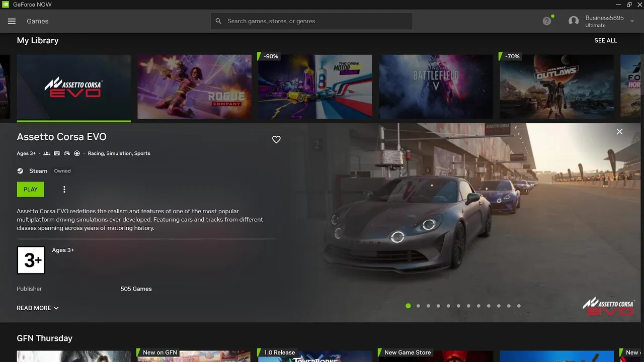The image size is (644, 362).
Task: Click the Racing, Simulation, Sports genre text
Action: coord(119,153)
